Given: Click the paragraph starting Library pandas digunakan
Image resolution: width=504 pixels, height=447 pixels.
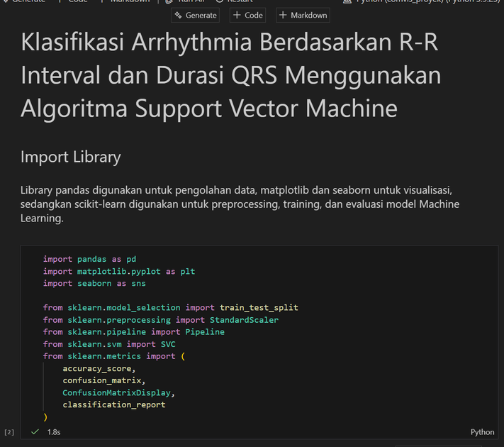Looking at the screenshot, I should click(240, 204).
